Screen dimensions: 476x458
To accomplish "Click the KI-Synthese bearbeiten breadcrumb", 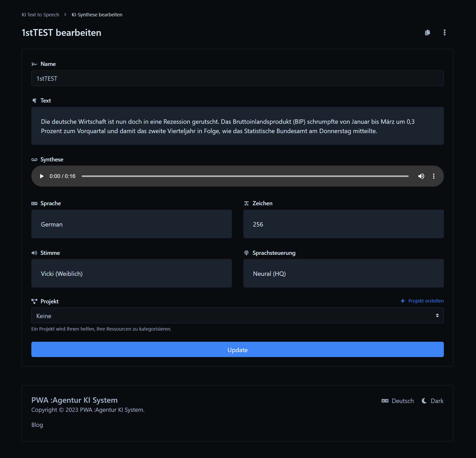I will coord(97,15).
